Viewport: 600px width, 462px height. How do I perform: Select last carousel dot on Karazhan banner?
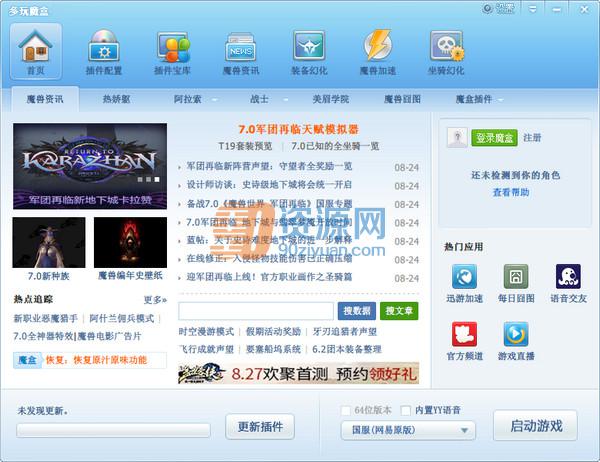coord(157,179)
